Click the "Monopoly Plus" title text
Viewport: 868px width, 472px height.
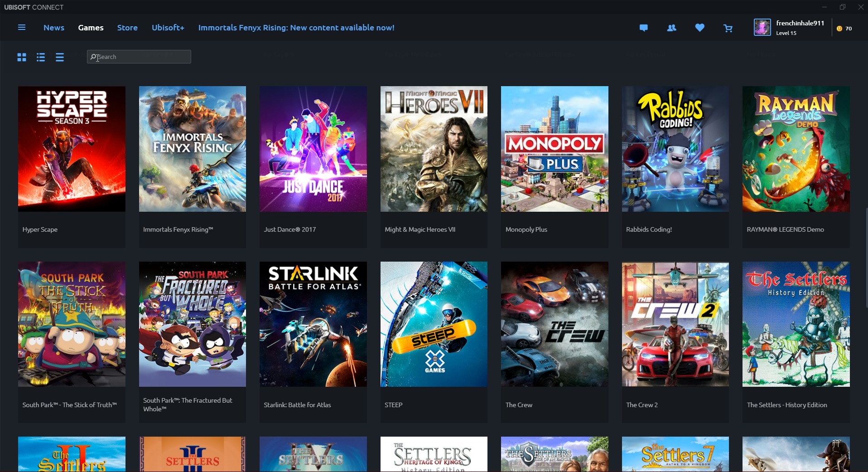526,229
